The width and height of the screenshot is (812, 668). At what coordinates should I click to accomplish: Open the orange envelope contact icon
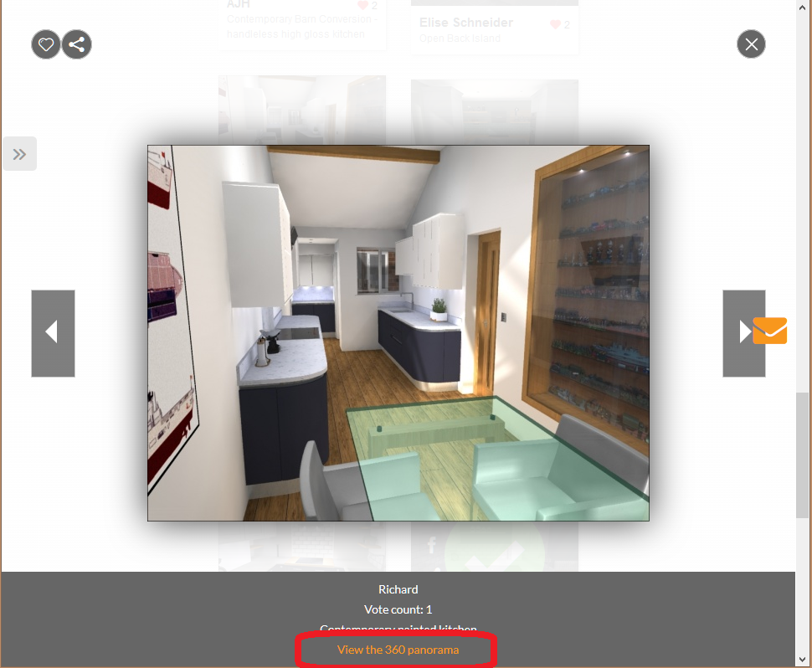770,331
